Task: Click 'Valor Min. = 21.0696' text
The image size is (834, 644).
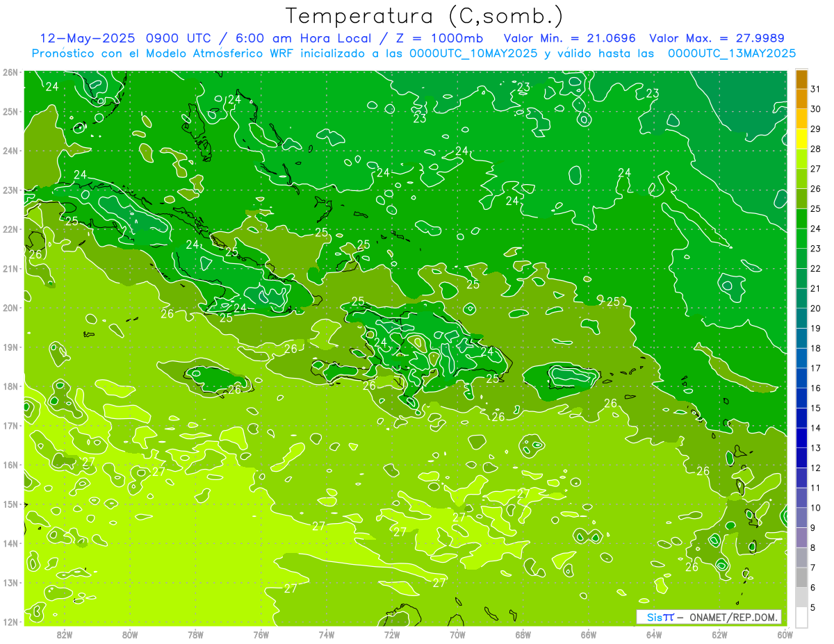Action: click(570, 38)
